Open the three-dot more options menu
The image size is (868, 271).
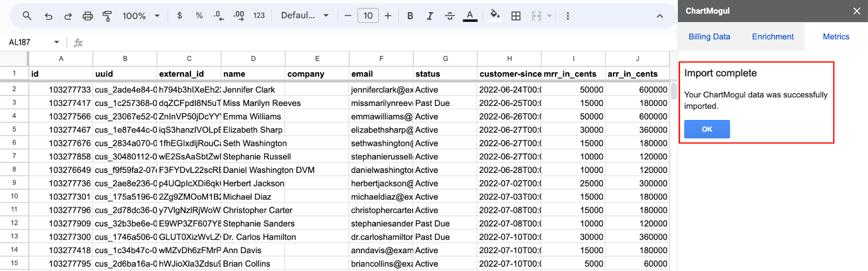point(567,16)
